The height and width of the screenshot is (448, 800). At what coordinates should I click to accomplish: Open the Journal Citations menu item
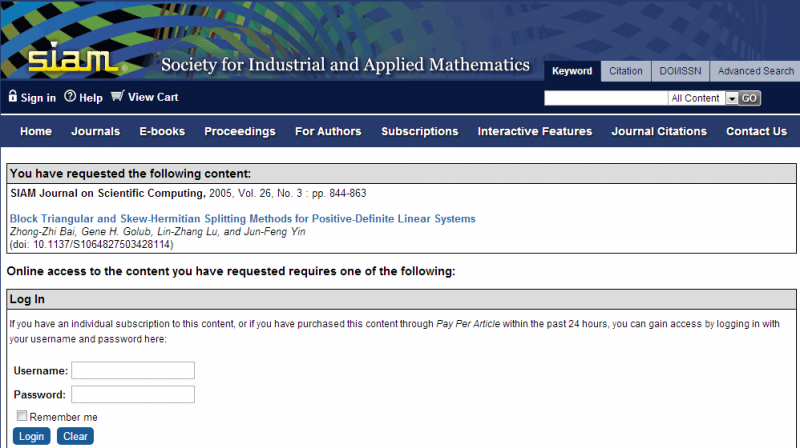[x=659, y=131]
